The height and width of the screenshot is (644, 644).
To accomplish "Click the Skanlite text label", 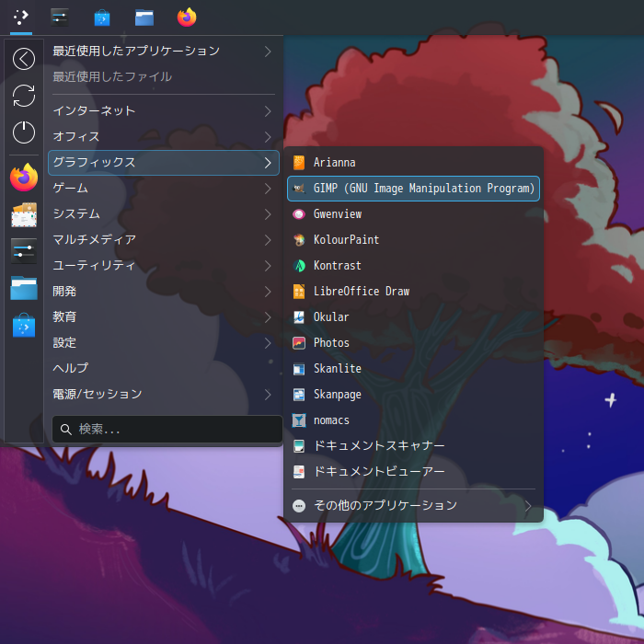I will click(338, 369).
